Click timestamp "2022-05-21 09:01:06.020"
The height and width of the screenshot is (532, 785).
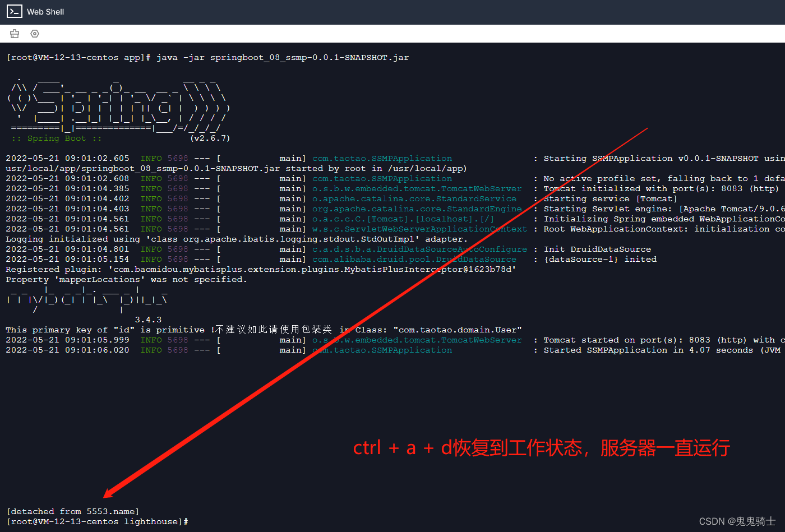[67, 350]
